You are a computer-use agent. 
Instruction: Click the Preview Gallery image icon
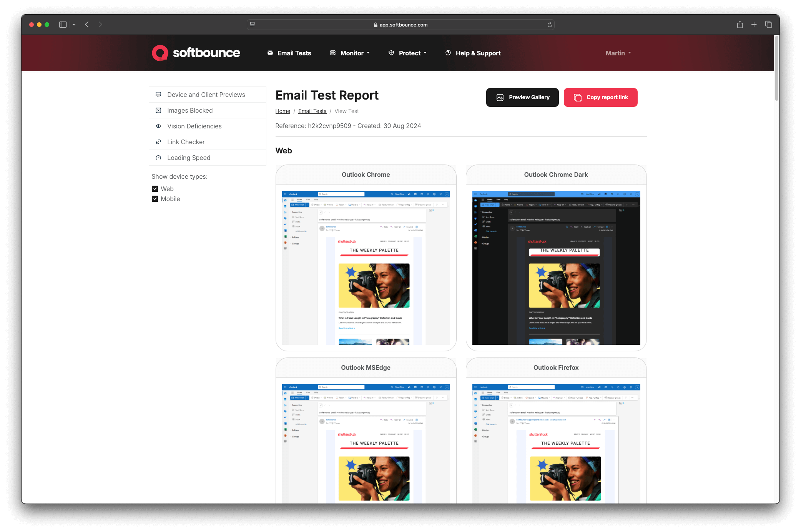pyautogui.click(x=500, y=98)
